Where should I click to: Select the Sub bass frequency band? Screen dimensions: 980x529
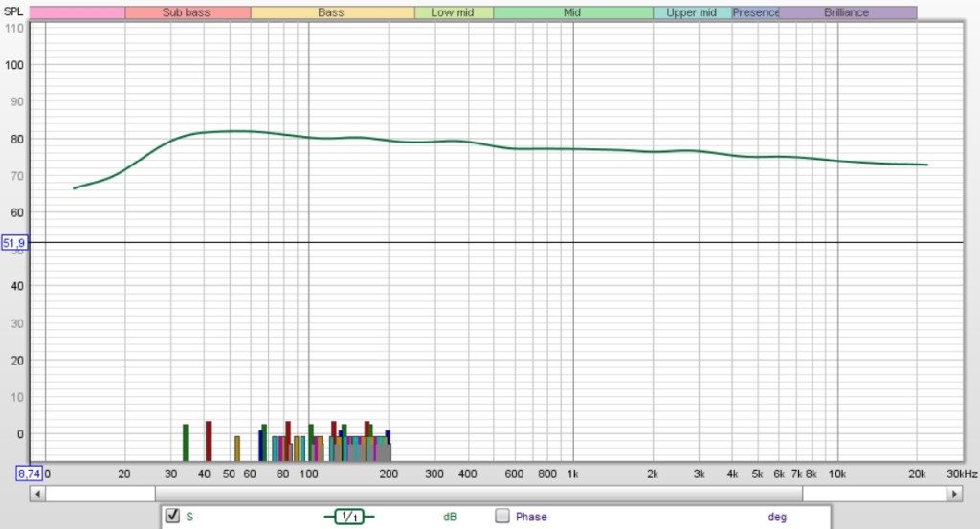tap(188, 13)
